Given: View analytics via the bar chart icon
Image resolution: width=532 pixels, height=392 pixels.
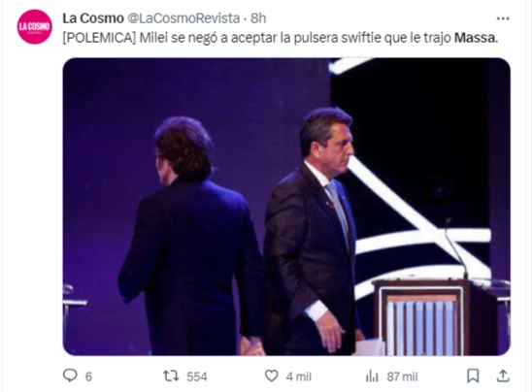Looking at the screenshot, I should coord(372,376).
